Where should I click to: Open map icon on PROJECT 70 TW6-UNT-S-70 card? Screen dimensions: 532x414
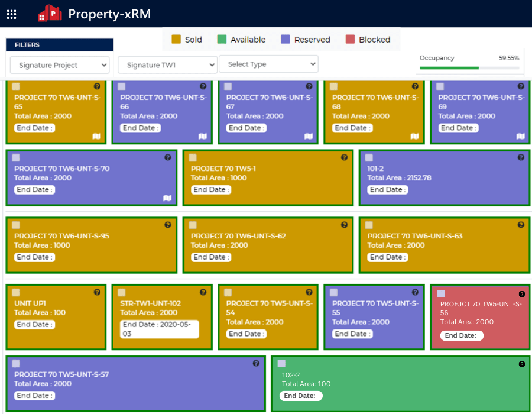tap(168, 196)
